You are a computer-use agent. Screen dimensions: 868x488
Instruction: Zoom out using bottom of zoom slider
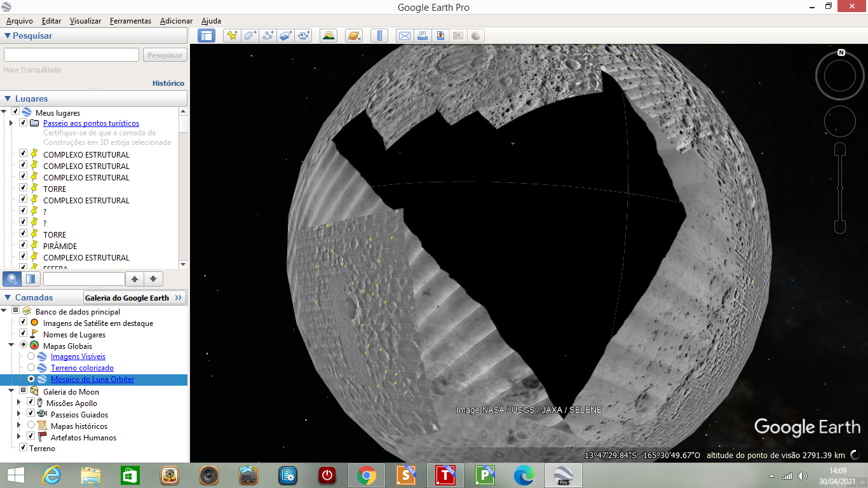pos(840,227)
